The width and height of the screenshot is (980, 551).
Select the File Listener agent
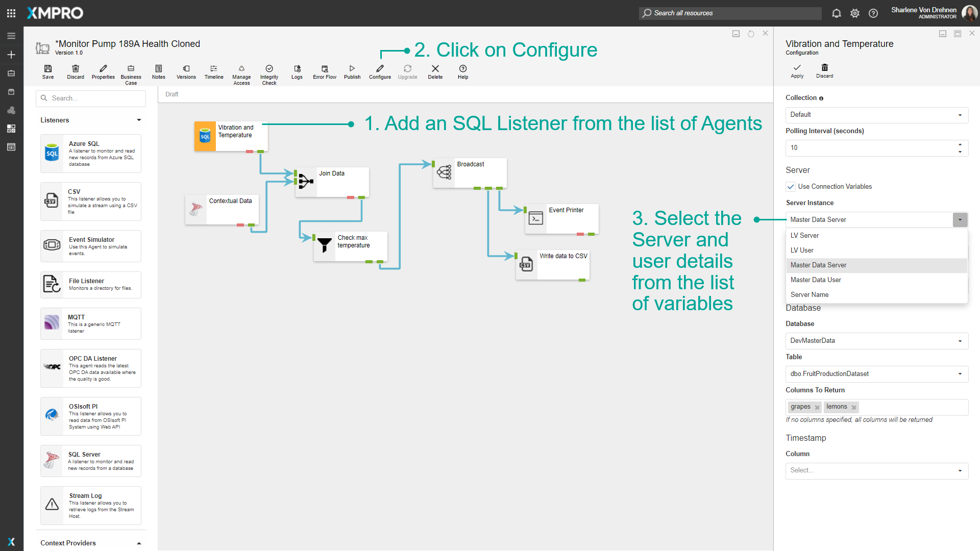91,285
